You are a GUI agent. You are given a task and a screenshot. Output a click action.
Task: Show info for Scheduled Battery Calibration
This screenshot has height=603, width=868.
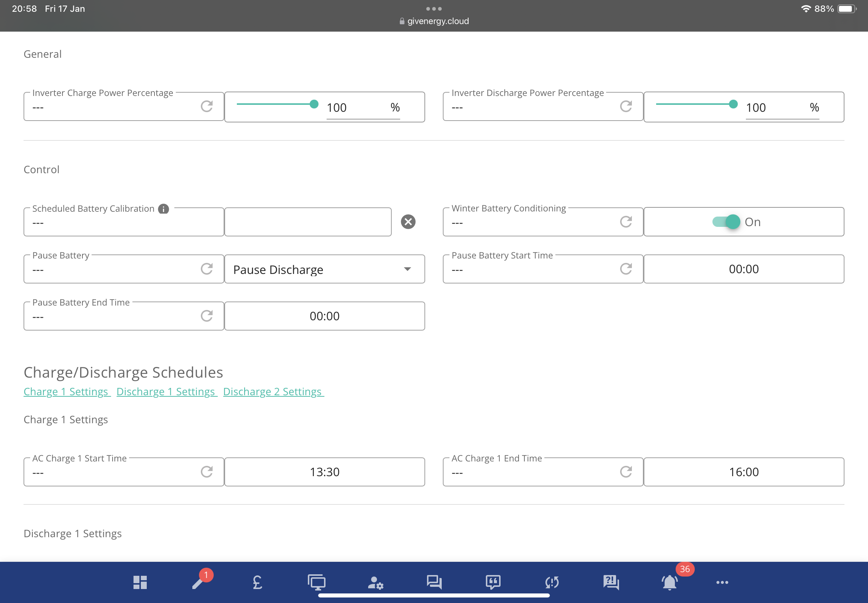163,208
